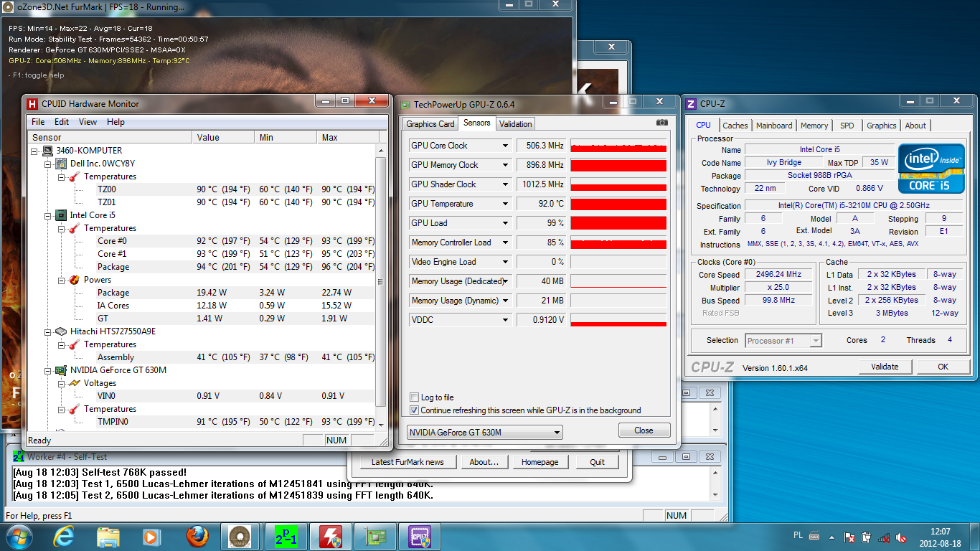The width and height of the screenshot is (980, 551).
Task: Click the CPU-Z title bar Z icon
Action: coord(691,104)
